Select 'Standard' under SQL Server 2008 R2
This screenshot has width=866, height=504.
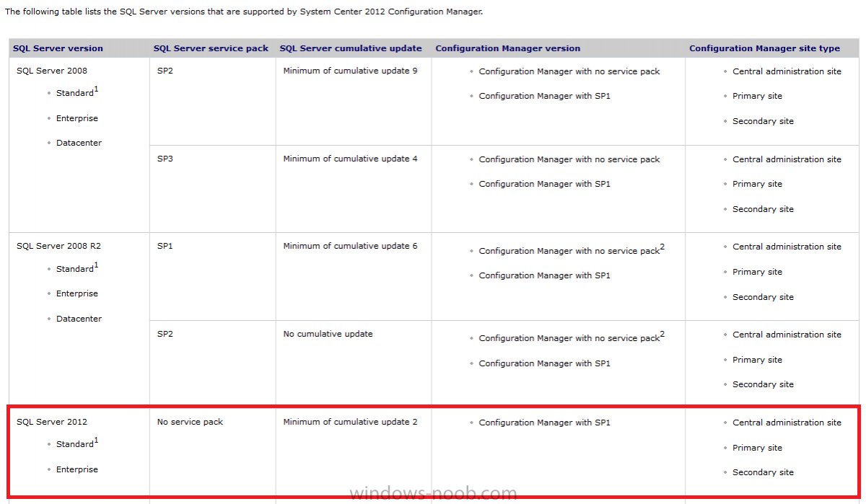click(75, 268)
